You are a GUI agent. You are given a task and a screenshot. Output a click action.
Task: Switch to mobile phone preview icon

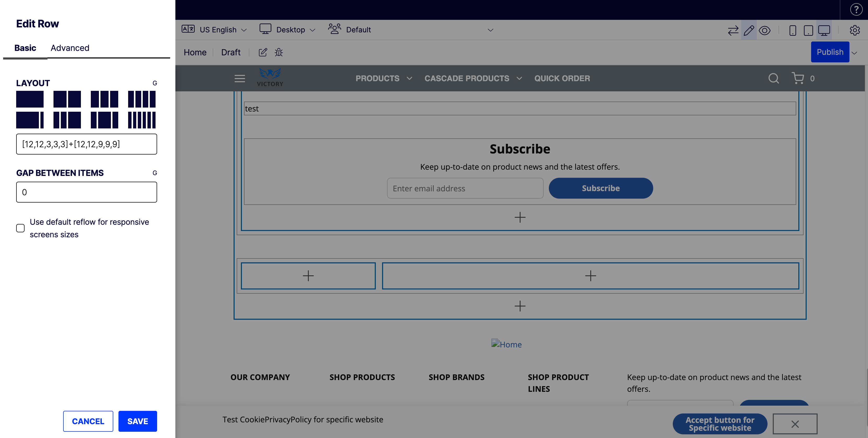coord(793,30)
